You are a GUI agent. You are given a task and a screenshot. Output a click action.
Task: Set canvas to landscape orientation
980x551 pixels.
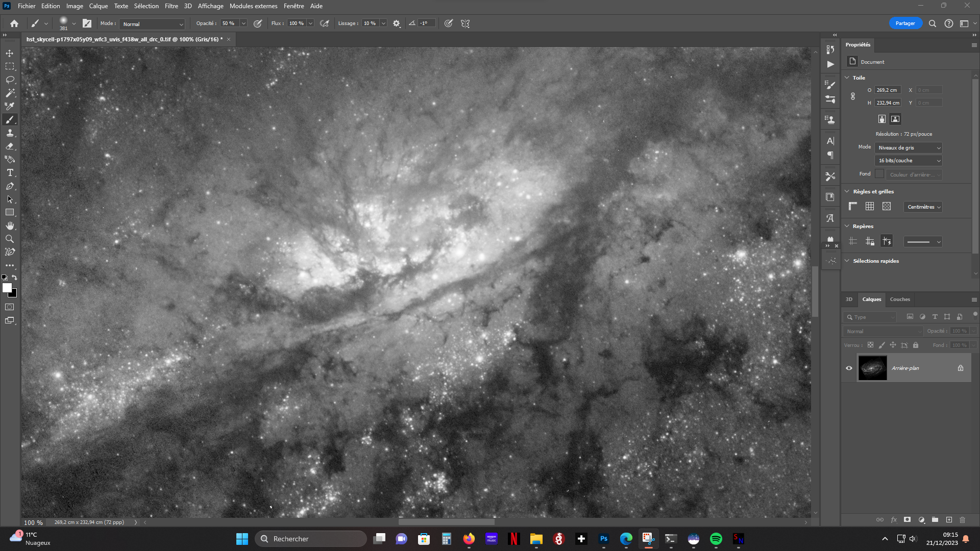(x=895, y=119)
